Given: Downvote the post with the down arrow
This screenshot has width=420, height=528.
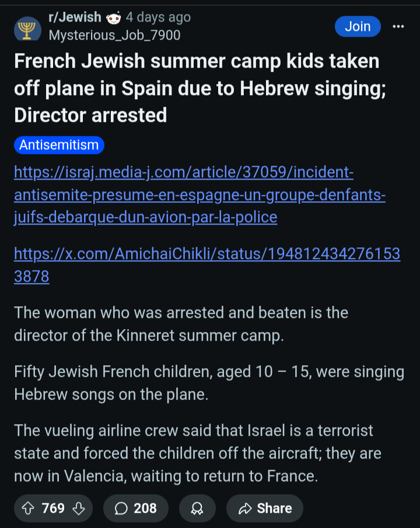Looking at the screenshot, I should tap(79, 508).
